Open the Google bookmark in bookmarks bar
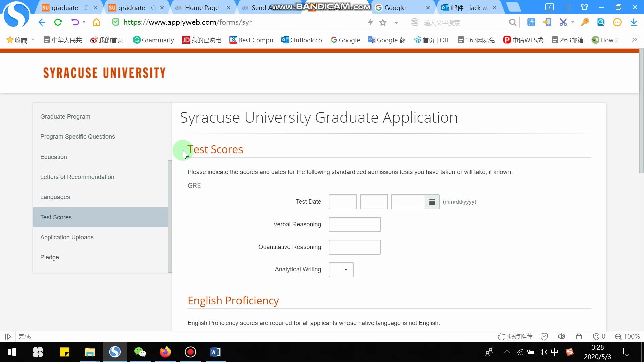 (x=345, y=40)
